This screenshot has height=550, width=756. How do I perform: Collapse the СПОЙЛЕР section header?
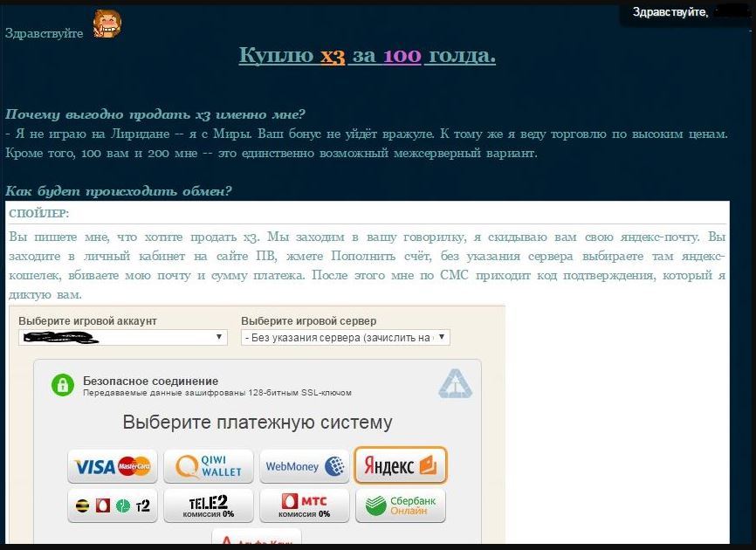point(39,213)
